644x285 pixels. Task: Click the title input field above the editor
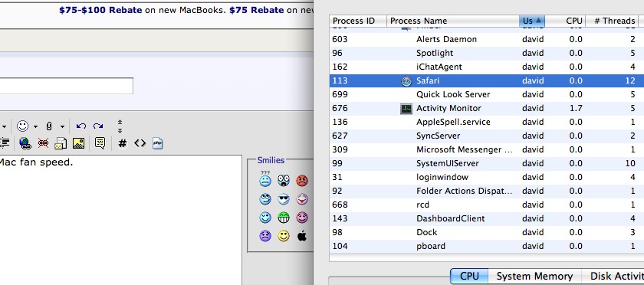[67, 85]
